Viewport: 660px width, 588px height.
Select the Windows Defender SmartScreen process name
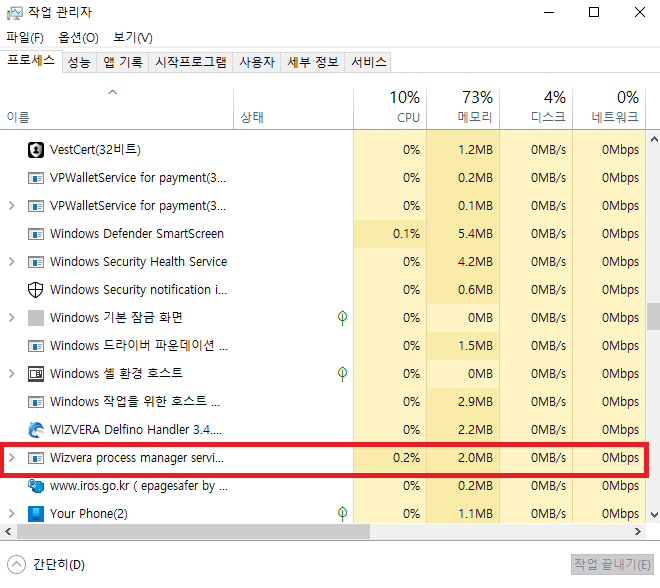pyautogui.click(x=137, y=234)
